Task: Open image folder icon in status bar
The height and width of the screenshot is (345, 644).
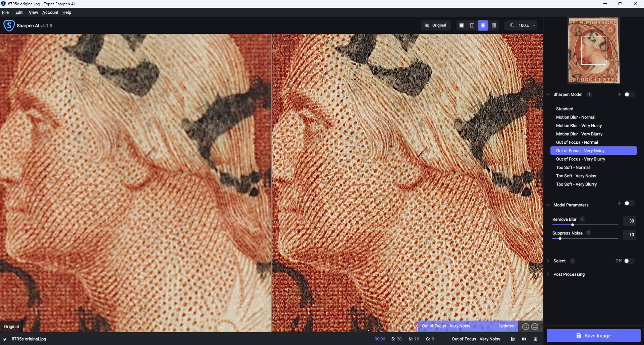Action: click(513, 339)
